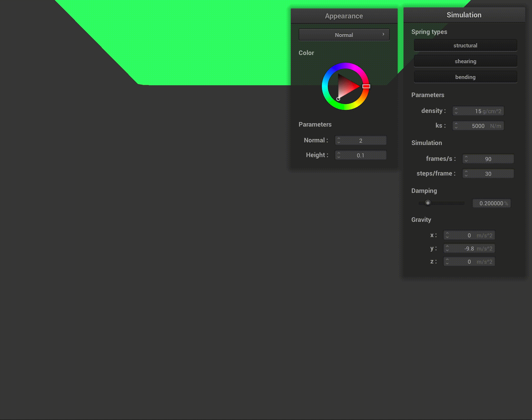Click the 'Height :' label
The height and width of the screenshot is (420, 532).
[x=317, y=155]
